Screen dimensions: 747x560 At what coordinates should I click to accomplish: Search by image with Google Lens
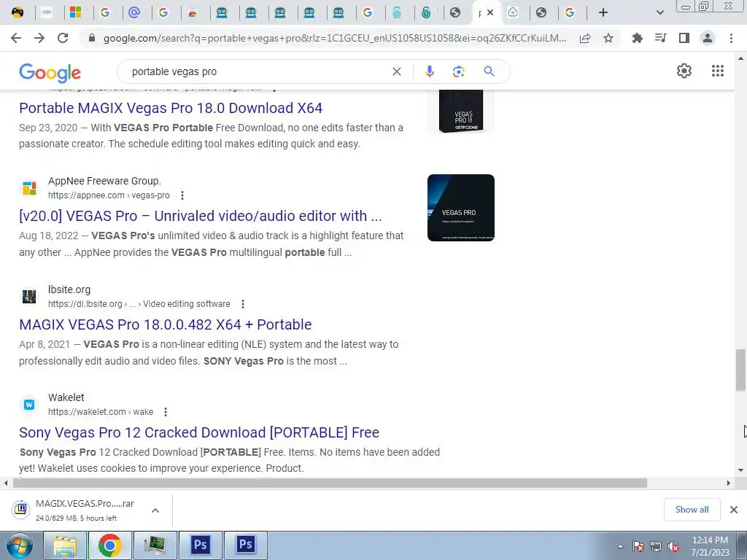point(458,71)
